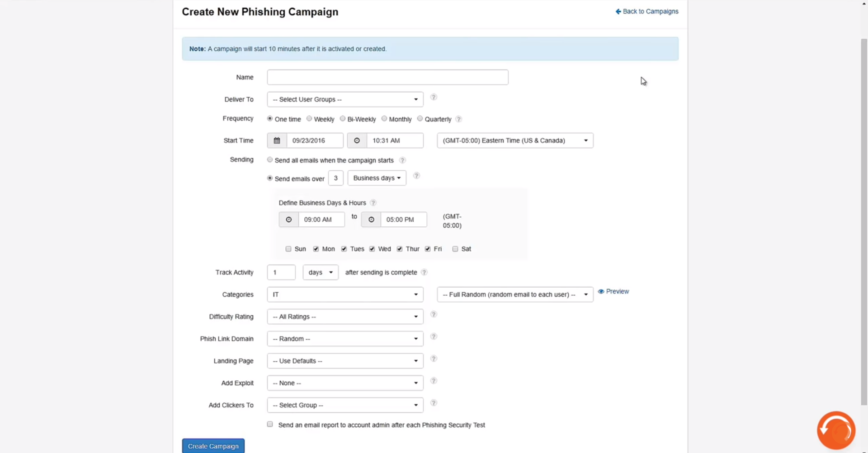Open the Categories IT dropdown

(345, 294)
